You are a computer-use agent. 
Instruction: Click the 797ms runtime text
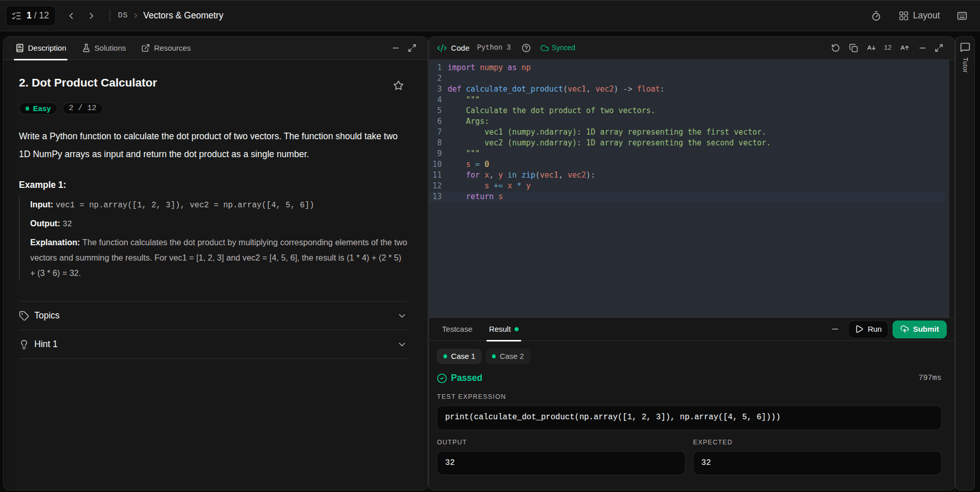tap(929, 377)
